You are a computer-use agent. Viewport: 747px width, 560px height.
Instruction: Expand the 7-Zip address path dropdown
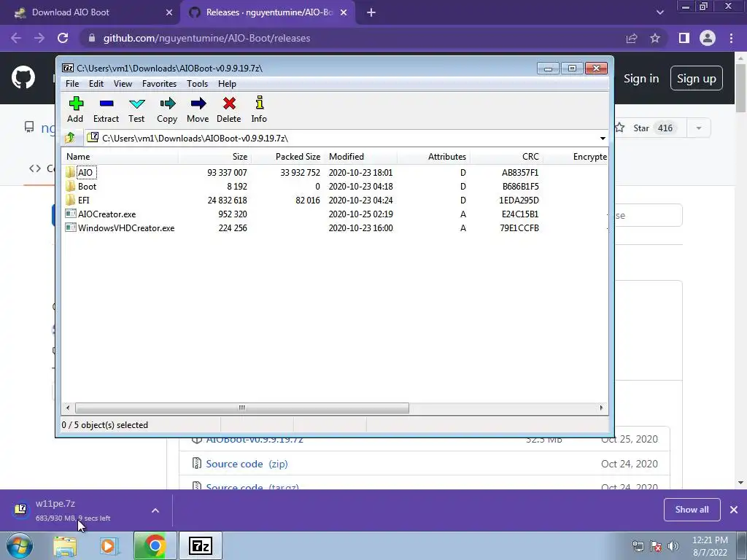point(602,138)
